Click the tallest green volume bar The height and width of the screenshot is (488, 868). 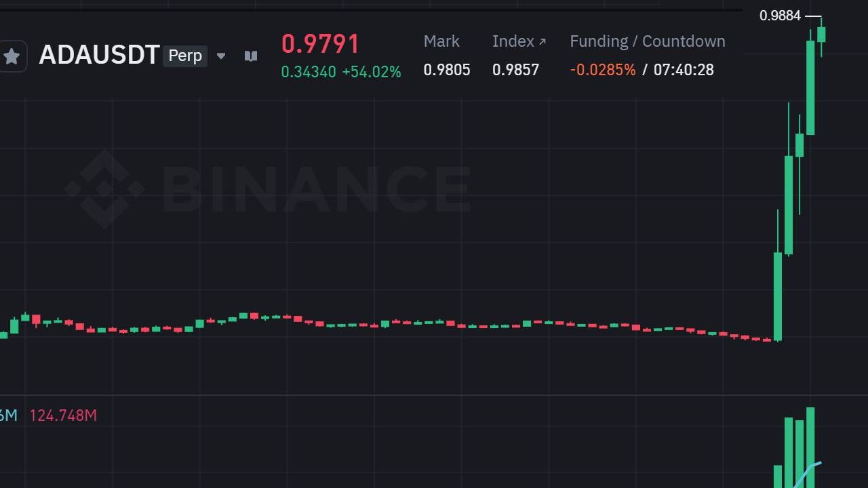pyautogui.click(x=810, y=447)
